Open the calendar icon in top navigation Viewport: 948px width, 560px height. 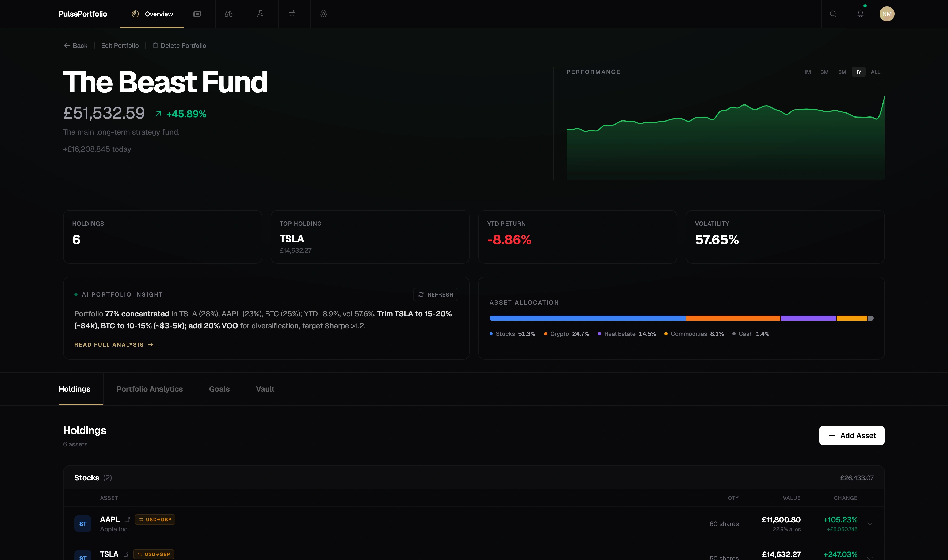pyautogui.click(x=292, y=14)
